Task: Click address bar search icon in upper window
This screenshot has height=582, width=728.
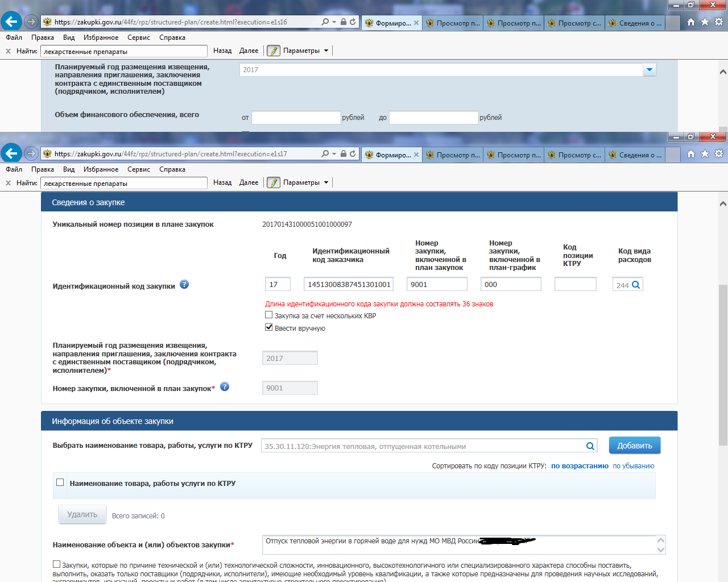Action: pos(325,22)
